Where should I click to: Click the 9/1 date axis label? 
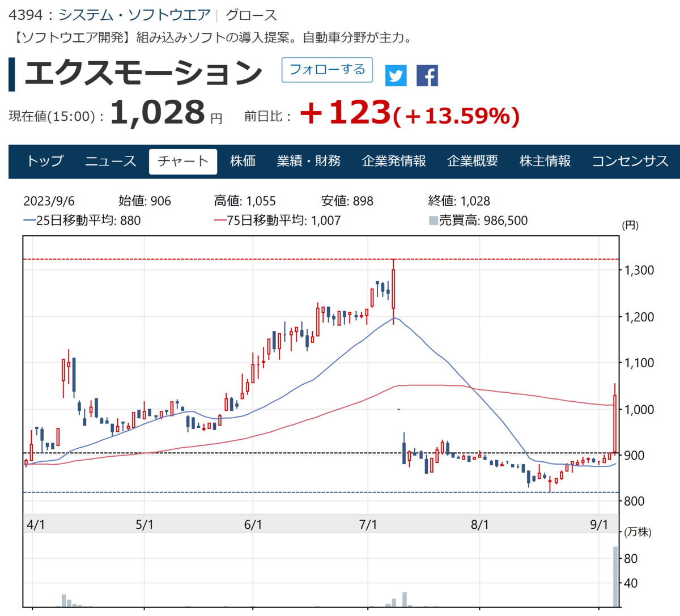pos(598,525)
